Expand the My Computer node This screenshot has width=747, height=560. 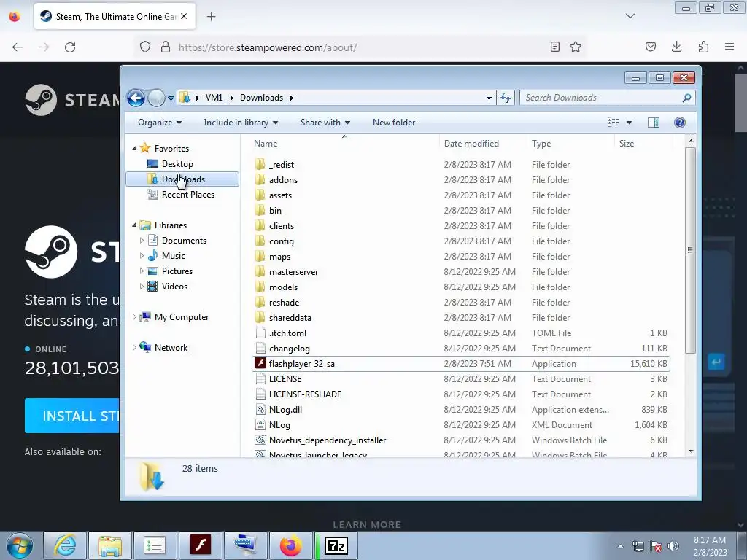pyautogui.click(x=134, y=316)
